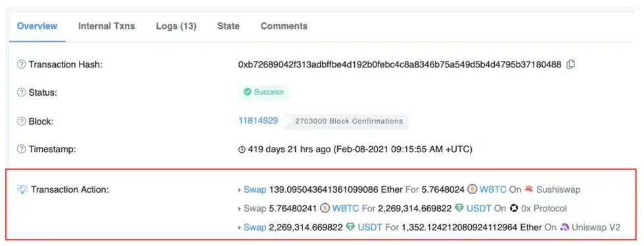Click the help icon beside Status
644x246 pixels.
[21, 92]
